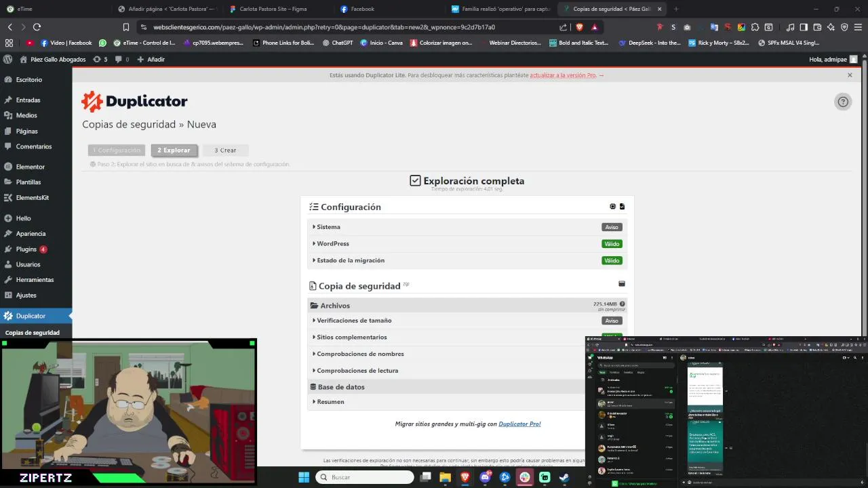This screenshot has height=488, width=868.
Task: Click step 1 Configuración button
Action: (117, 150)
